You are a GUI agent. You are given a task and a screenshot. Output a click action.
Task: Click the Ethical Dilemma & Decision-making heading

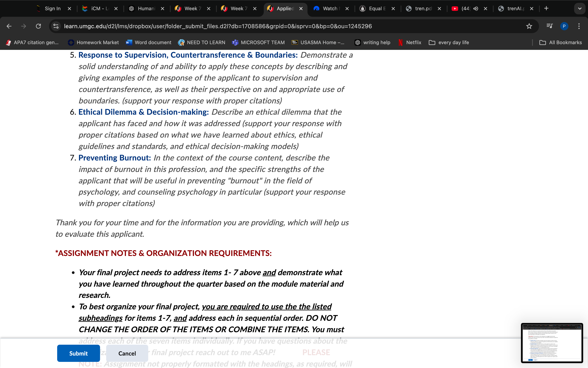[x=144, y=112]
